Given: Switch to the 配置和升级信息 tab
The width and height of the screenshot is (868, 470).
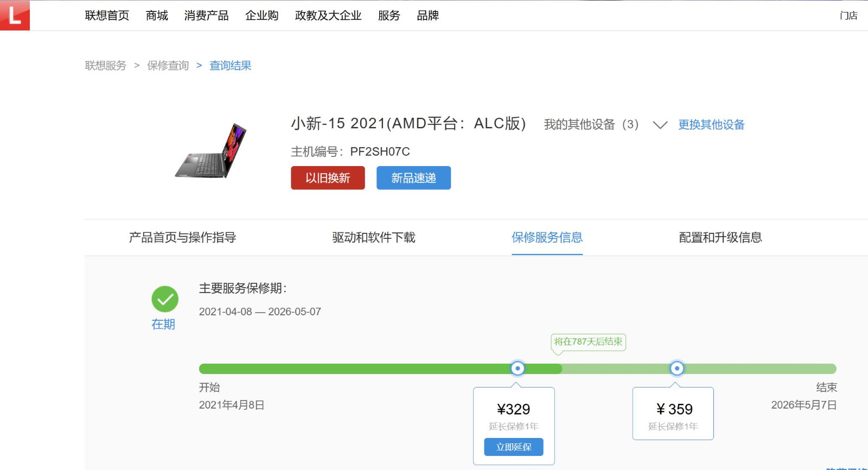Looking at the screenshot, I should point(720,238).
